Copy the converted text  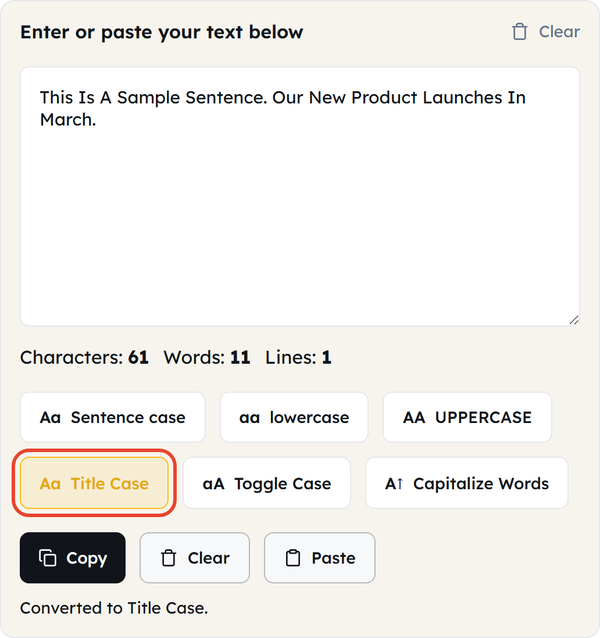pyautogui.click(x=73, y=558)
